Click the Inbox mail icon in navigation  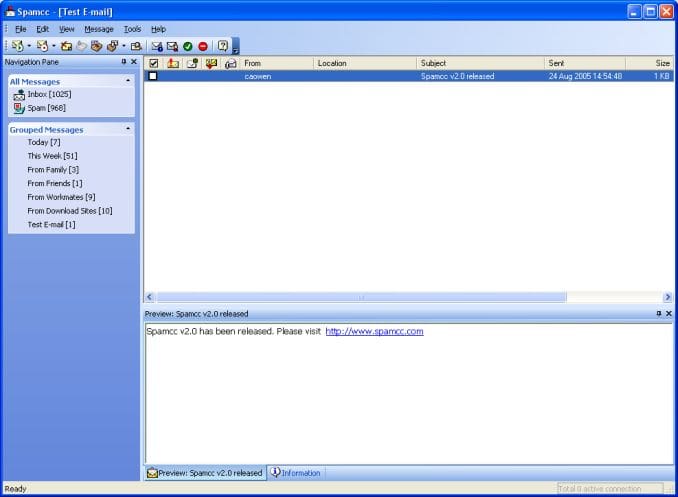click(x=19, y=95)
